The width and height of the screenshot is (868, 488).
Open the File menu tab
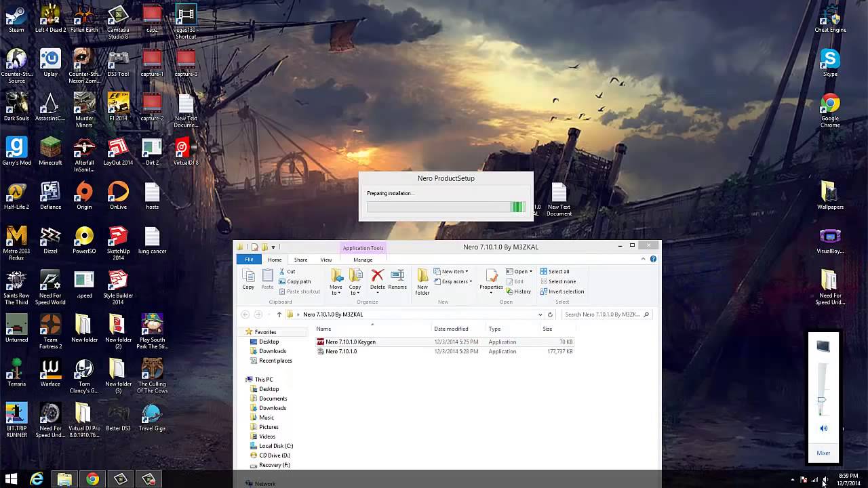(x=249, y=260)
